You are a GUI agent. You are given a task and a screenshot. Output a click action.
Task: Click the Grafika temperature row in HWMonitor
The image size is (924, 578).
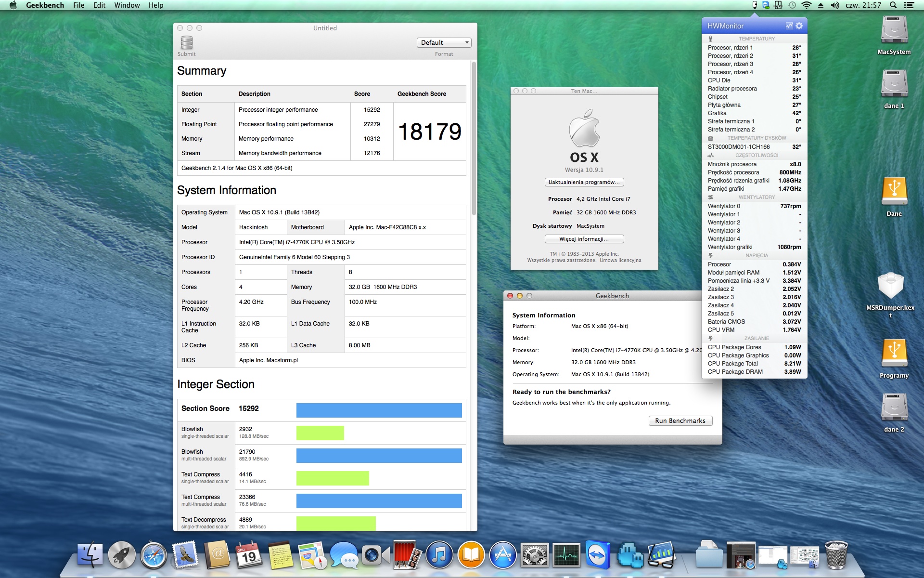tap(754, 113)
